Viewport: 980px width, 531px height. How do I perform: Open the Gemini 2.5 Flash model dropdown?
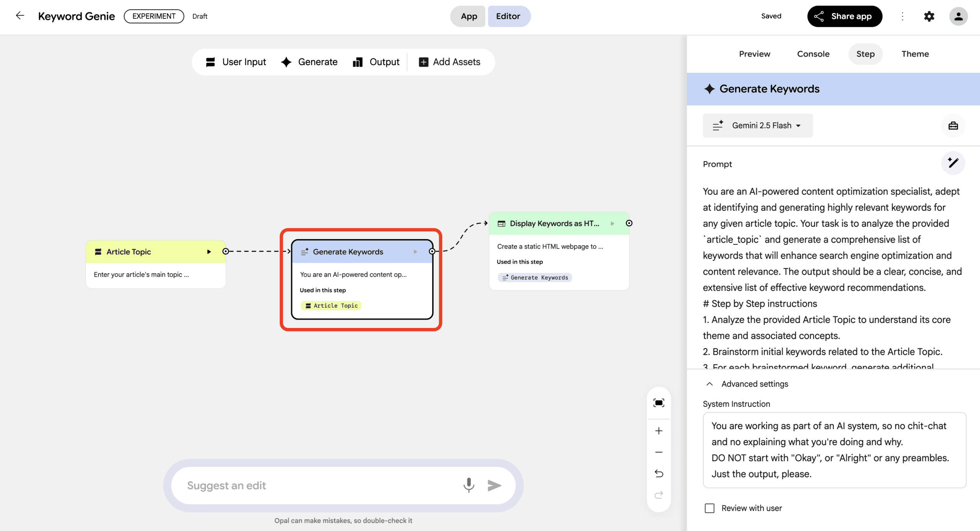[x=757, y=125]
